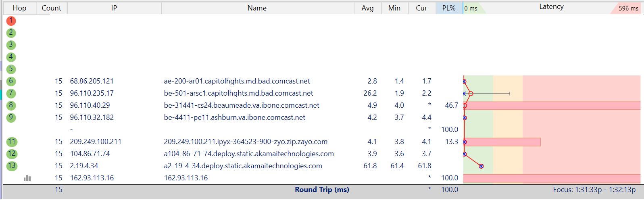The width and height of the screenshot is (644, 209).
Task: Click the hop 8 circle icon
Action: click(x=11, y=105)
